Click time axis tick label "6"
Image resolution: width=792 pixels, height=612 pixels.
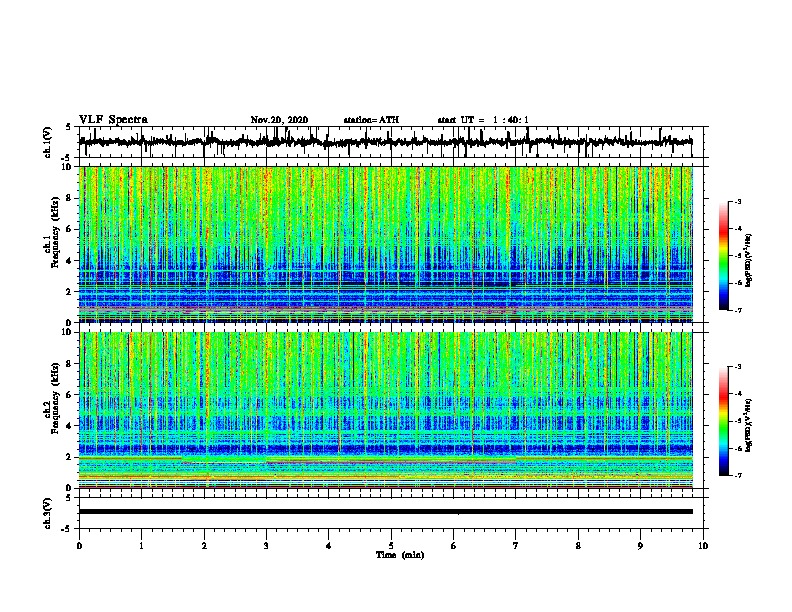(x=454, y=545)
